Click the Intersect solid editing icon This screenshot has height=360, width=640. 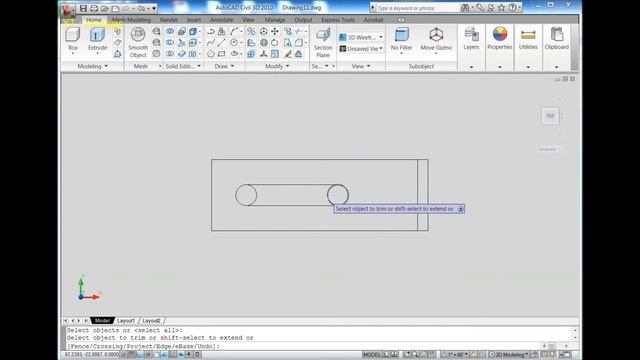pos(170,54)
